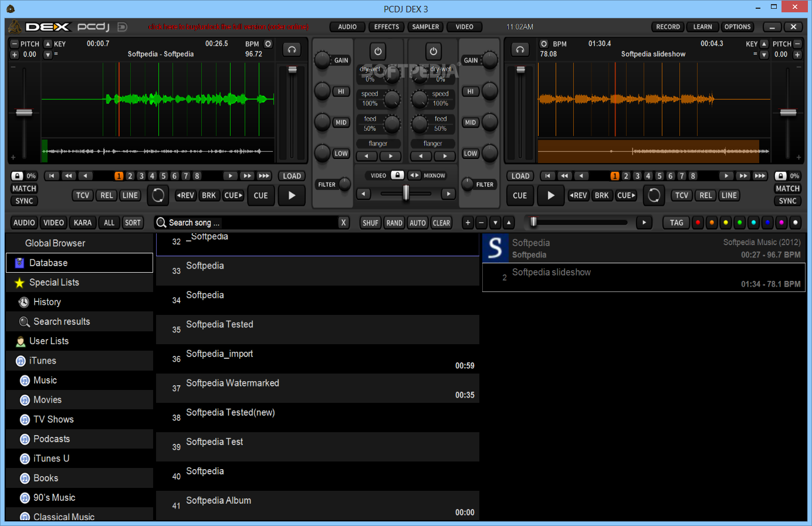812x526 pixels.
Task: Select previous effect on right flanger
Action: [421, 156]
